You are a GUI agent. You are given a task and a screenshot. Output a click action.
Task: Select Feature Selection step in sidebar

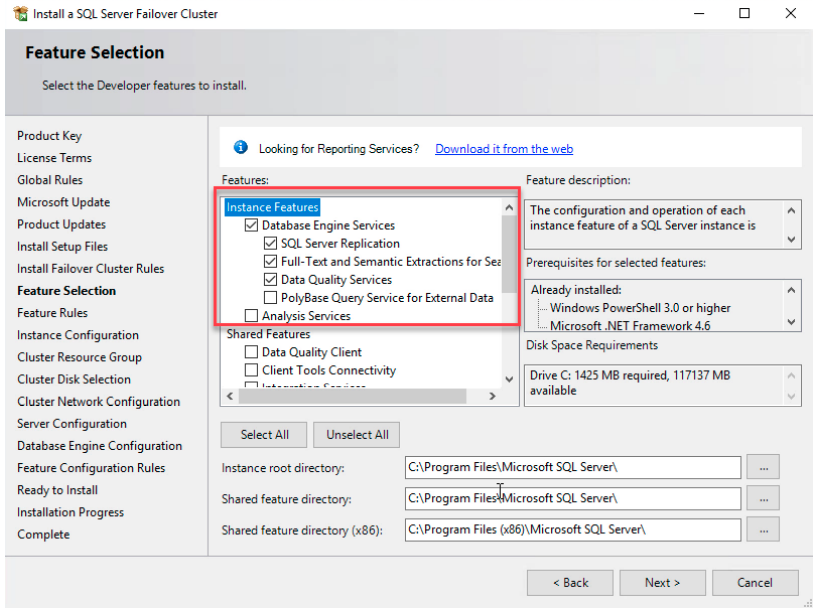point(67,291)
